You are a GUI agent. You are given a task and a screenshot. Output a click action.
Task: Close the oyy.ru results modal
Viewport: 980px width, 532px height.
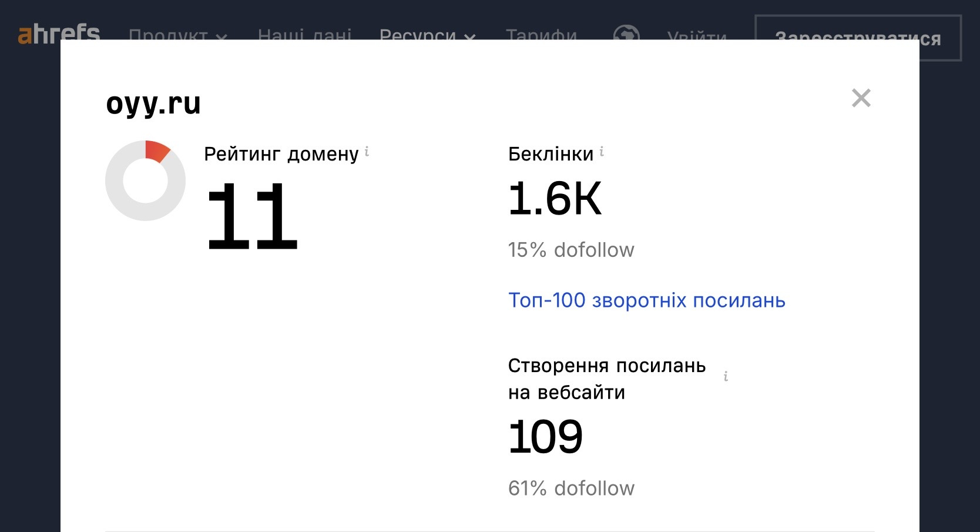(861, 98)
